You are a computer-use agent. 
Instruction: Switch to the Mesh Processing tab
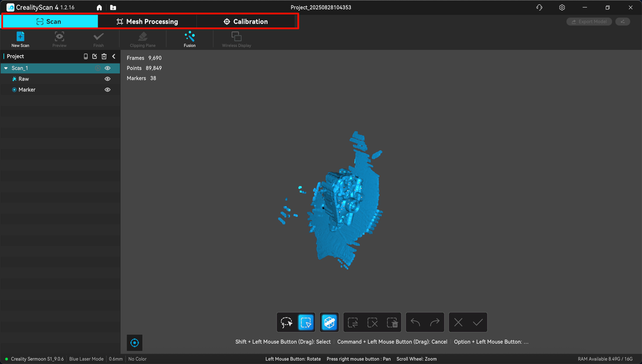[x=147, y=22]
